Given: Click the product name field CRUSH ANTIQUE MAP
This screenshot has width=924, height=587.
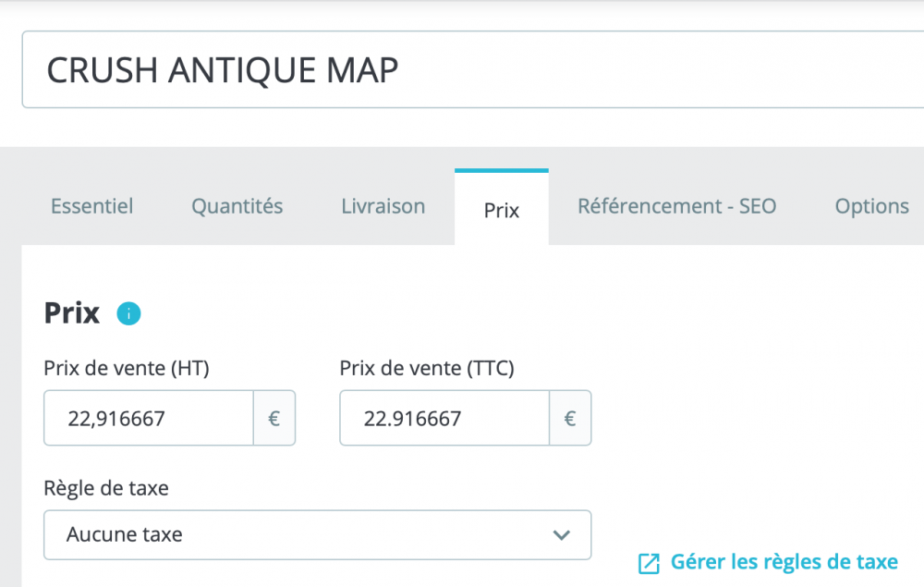Looking at the screenshot, I should point(462,70).
